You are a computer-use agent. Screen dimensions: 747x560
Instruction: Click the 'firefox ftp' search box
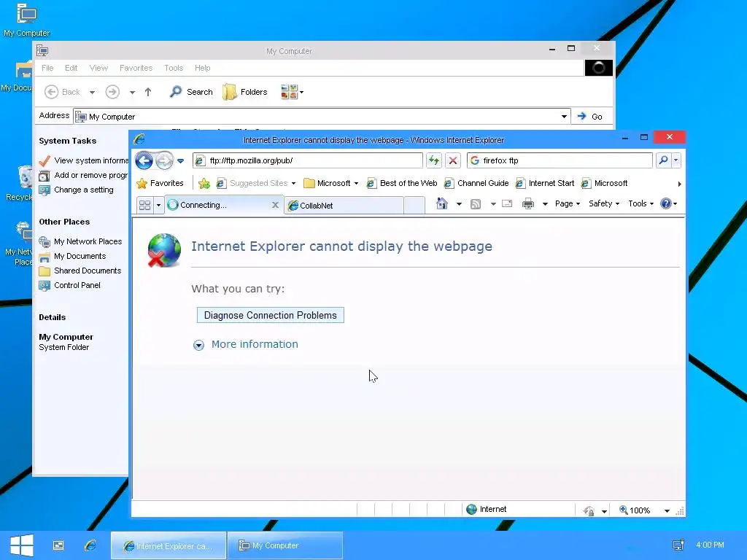point(560,160)
